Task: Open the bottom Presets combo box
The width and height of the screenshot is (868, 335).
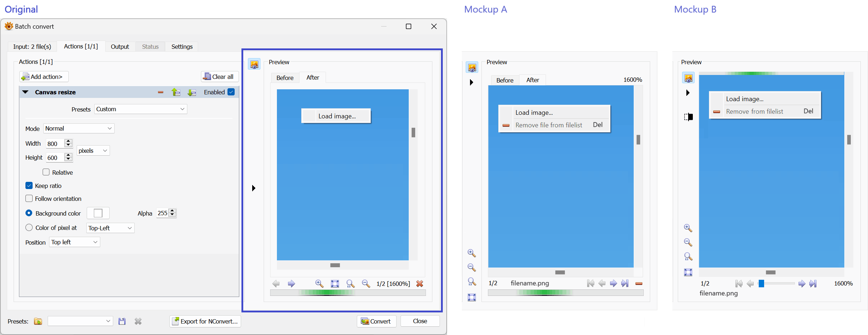Action: pyautogui.click(x=80, y=321)
